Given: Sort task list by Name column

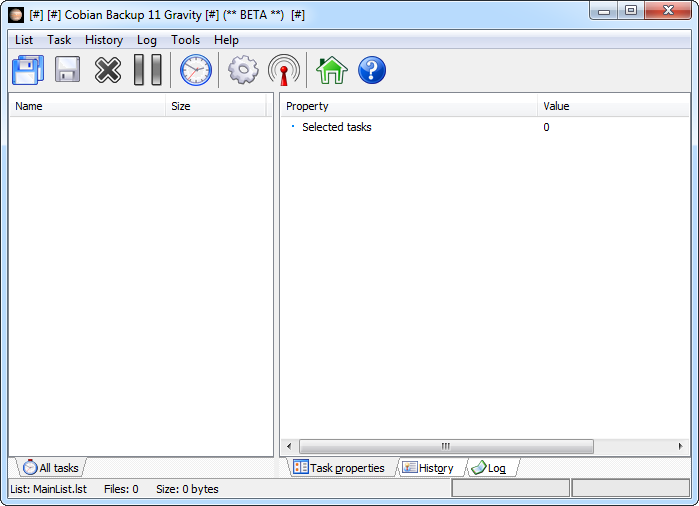Looking at the screenshot, I should click(87, 106).
